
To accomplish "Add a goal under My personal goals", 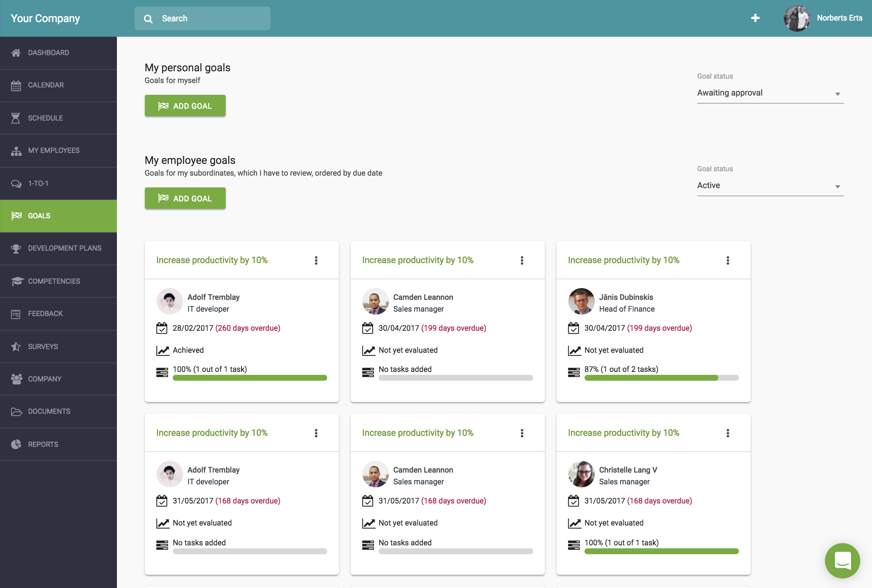I will coord(185,106).
